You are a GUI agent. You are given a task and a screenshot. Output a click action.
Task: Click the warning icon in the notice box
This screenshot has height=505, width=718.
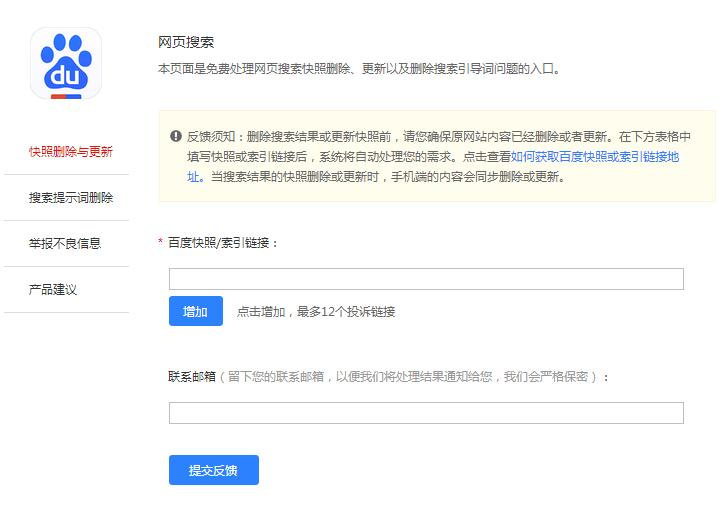pos(176,136)
